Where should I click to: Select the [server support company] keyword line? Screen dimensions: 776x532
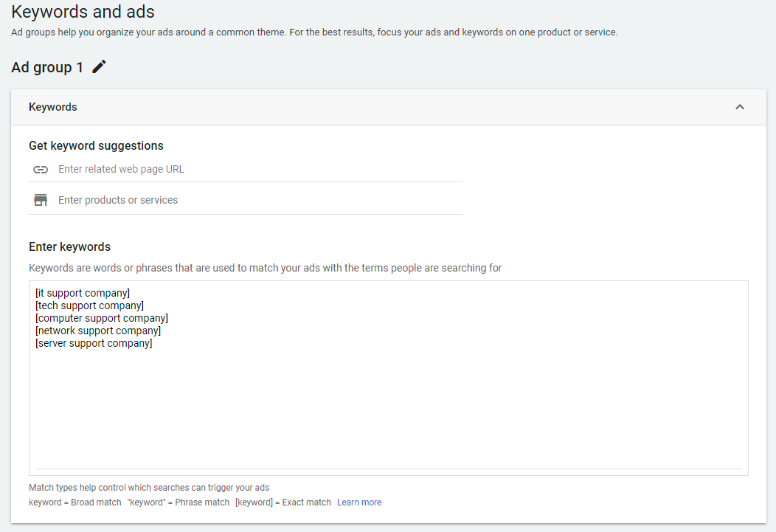click(x=93, y=342)
